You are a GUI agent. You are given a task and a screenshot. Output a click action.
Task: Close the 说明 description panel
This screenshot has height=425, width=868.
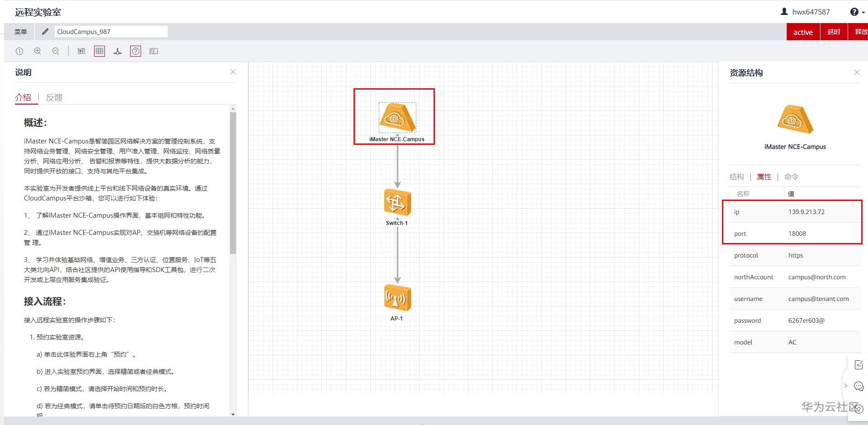point(233,72)
